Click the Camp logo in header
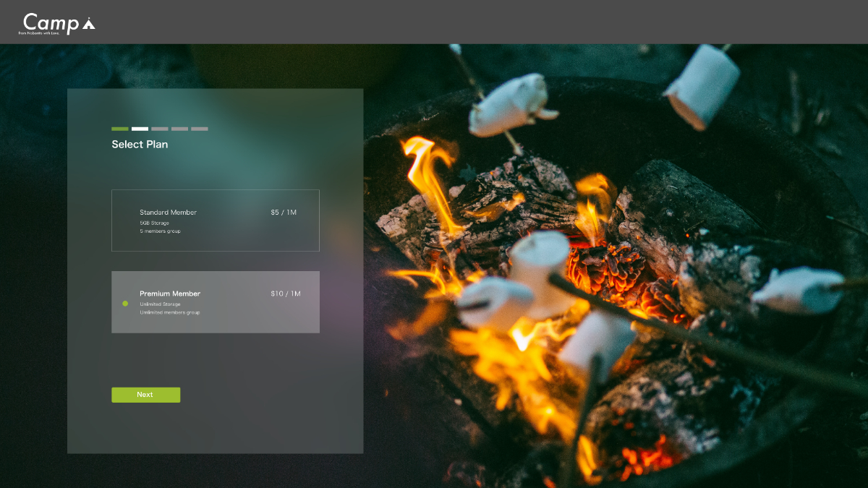868x488 pixels. pyautogui.click(x=51, y=22)
